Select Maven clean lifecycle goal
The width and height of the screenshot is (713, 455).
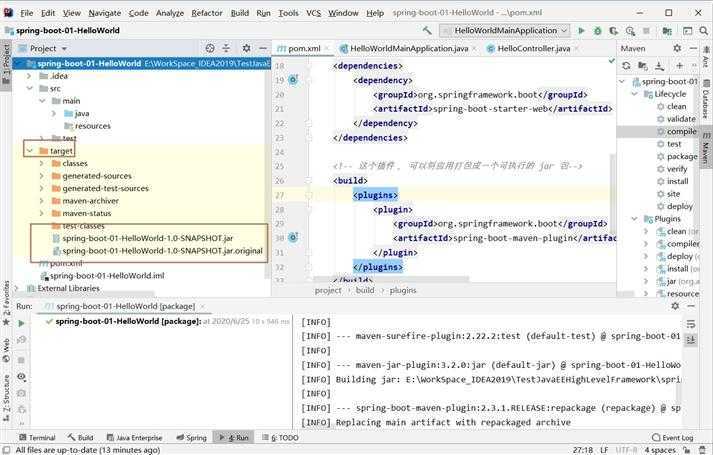click(676, 106)
